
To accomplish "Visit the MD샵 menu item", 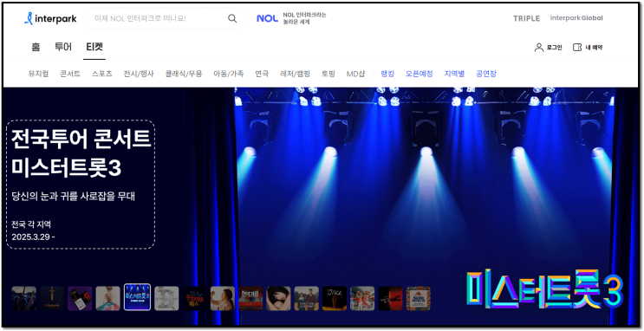I will click(355, 74).
